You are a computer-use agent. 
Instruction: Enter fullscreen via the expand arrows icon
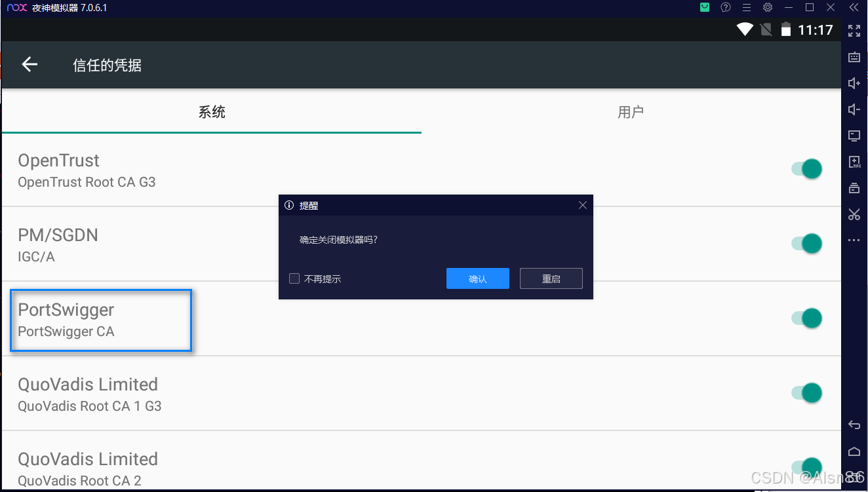pyautogui.click(x=854, y=31)
